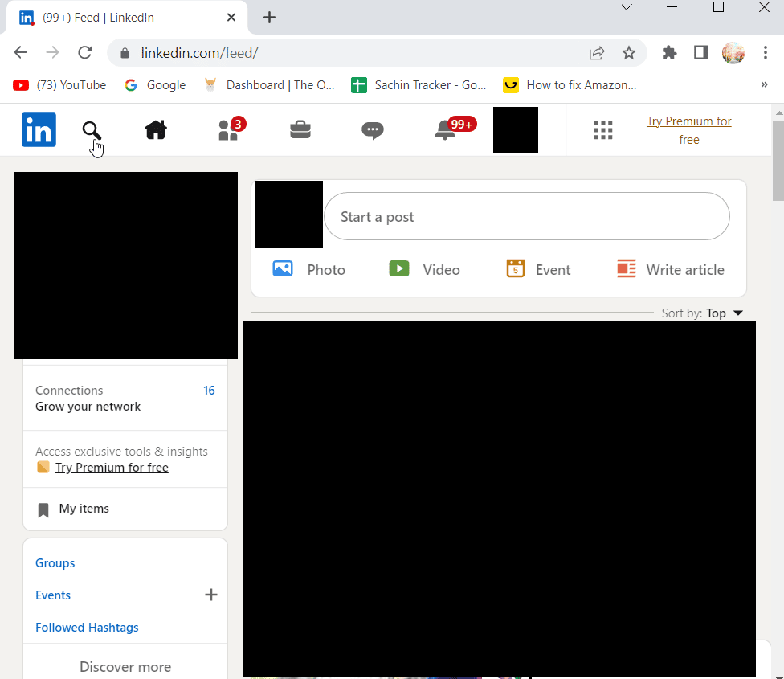Viewport: 784px width, 679px height.
Task: Open the Work apps grid icon
Action: (x=603, y=130)
